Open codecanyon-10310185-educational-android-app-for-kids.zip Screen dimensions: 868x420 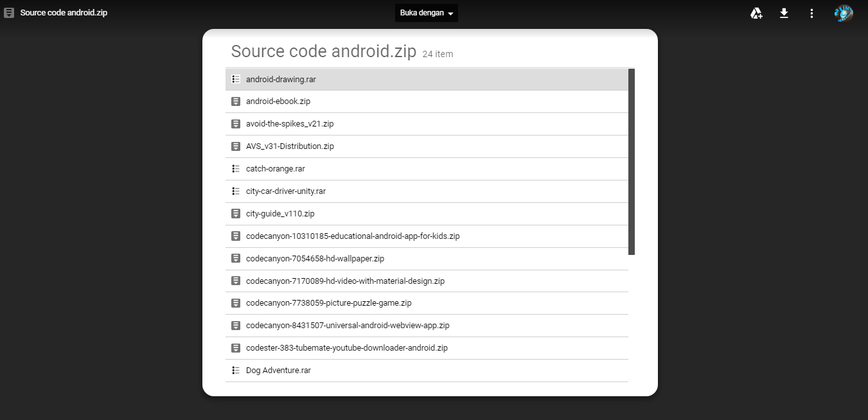(x=353, y=236)
